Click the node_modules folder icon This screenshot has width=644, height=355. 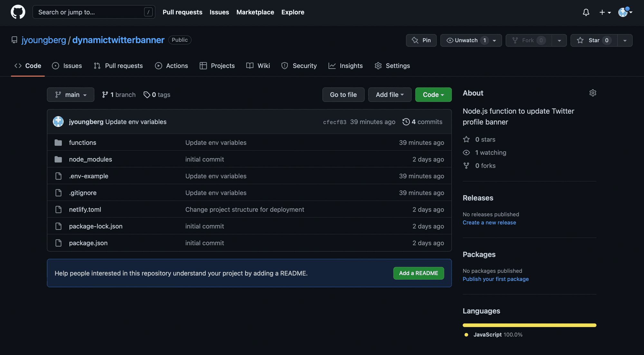point(58,159)
